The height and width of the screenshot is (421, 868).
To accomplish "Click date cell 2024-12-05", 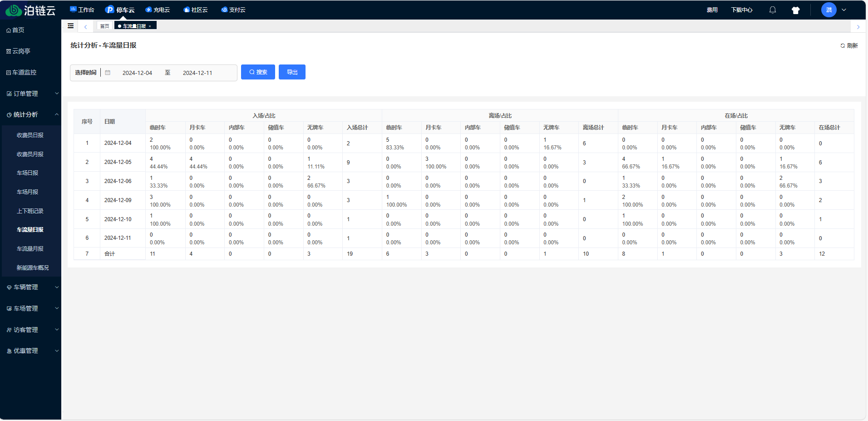I will coord(118,162).
